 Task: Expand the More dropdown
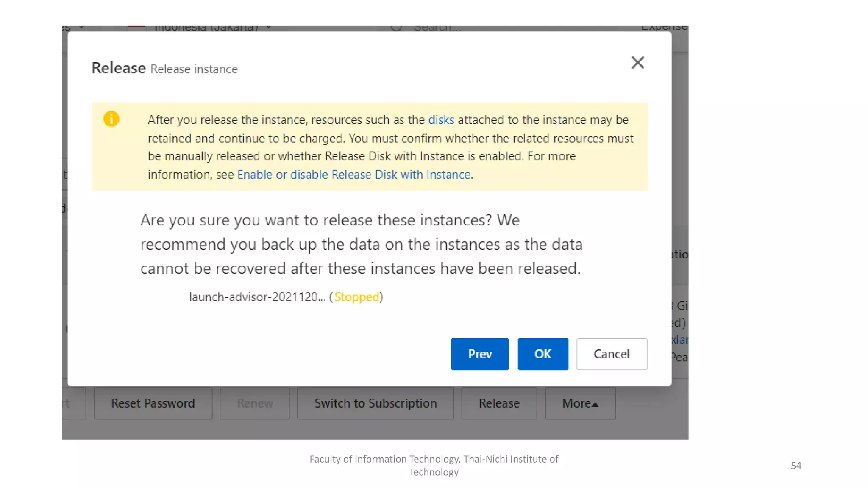[576, 403]
